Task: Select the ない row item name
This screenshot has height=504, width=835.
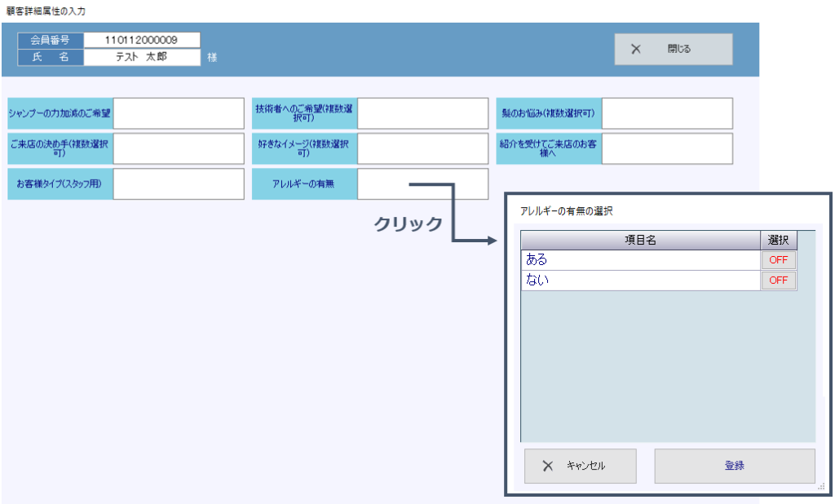Action: coord(640,281)
